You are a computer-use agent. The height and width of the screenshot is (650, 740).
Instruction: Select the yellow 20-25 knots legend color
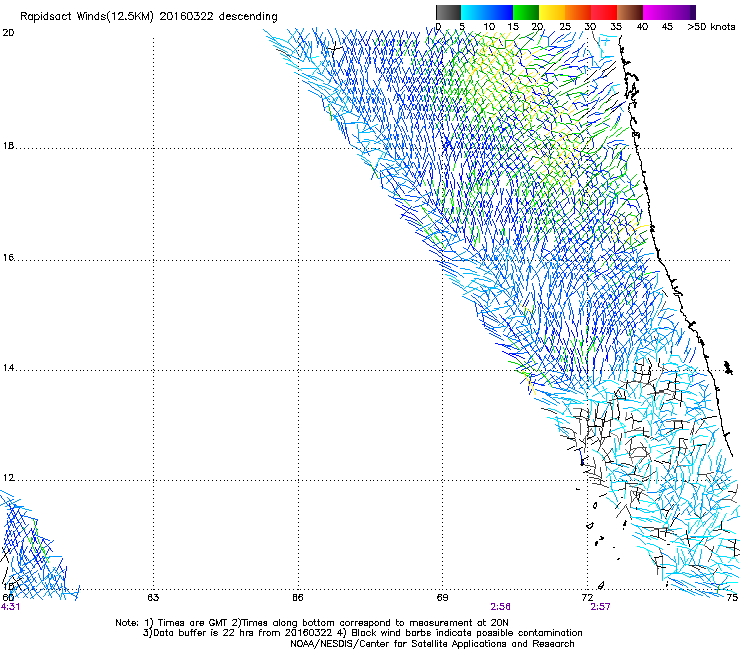pos(552,12)
